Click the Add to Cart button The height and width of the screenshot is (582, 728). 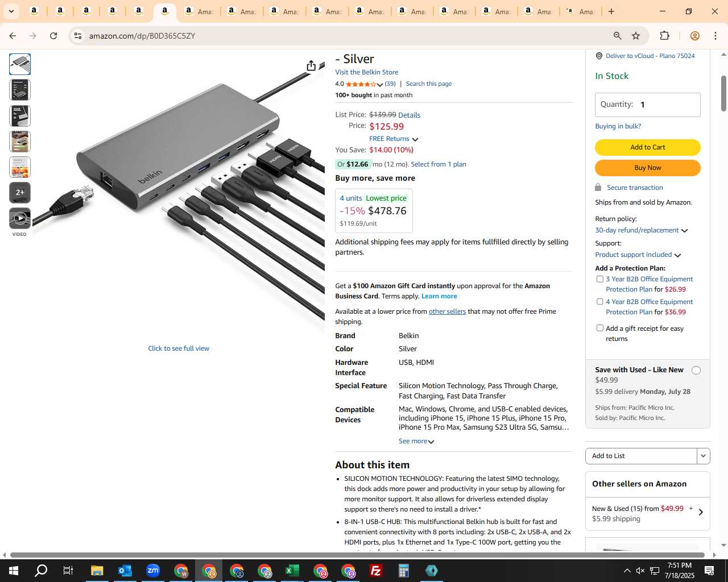(648, 147)
